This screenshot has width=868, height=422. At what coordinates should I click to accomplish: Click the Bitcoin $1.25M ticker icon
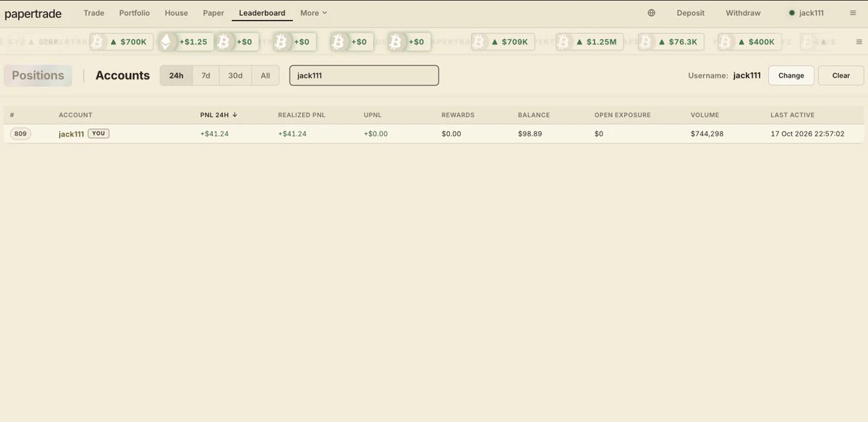[x=563, y=42]
